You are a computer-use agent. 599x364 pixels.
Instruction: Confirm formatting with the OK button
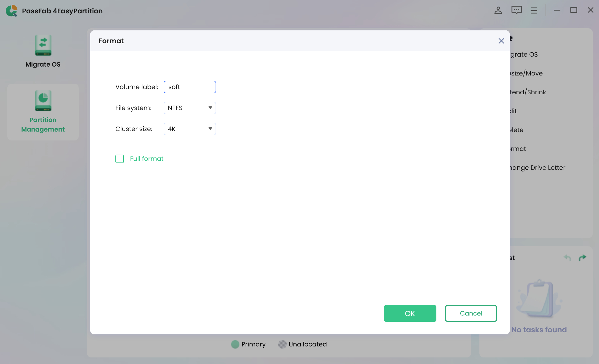410,313
